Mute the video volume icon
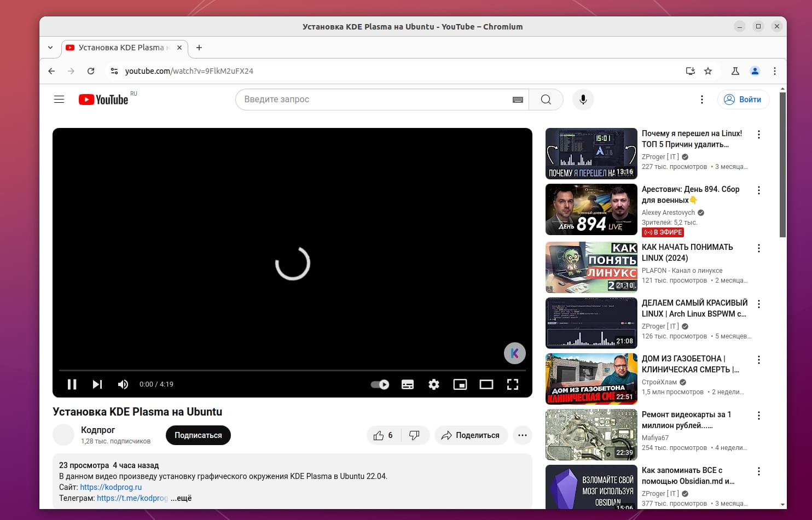Image resolution: width=812 pixels, height=520 pixels. pos(123,384)
